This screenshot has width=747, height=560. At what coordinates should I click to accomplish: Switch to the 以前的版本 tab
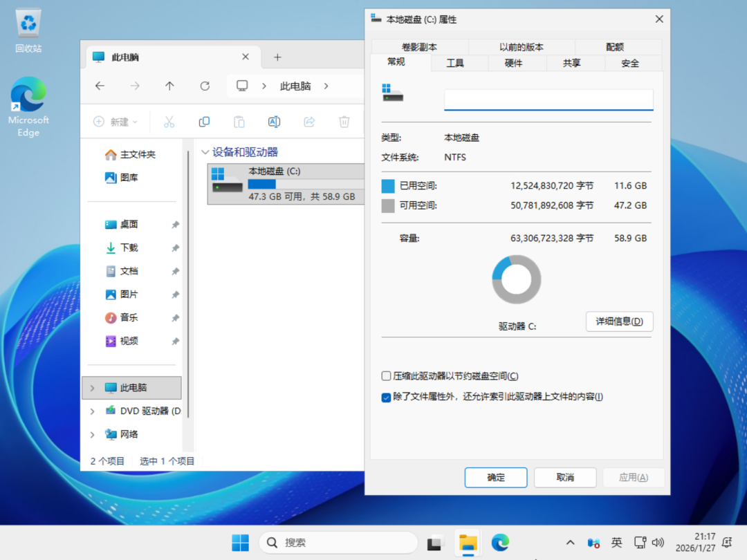[x=522, y=47]
